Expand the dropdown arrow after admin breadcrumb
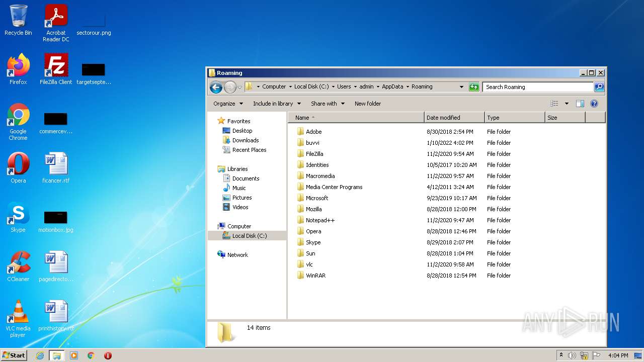 coord(377,86)
